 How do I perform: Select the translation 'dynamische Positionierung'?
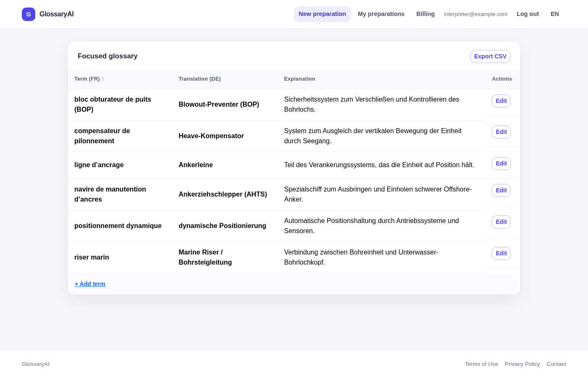[x=222, y=226]
